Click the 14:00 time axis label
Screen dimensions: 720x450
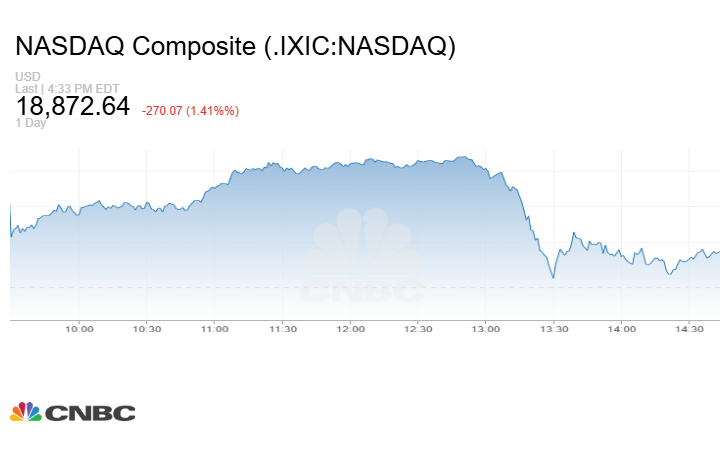[622, 329]
